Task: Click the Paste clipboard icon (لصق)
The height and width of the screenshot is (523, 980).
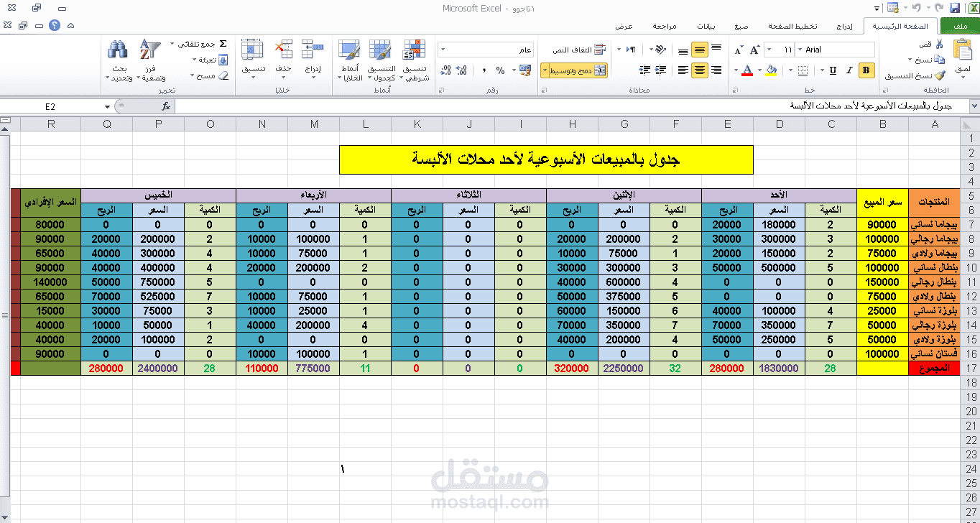Action: click(x=963, y=50)
